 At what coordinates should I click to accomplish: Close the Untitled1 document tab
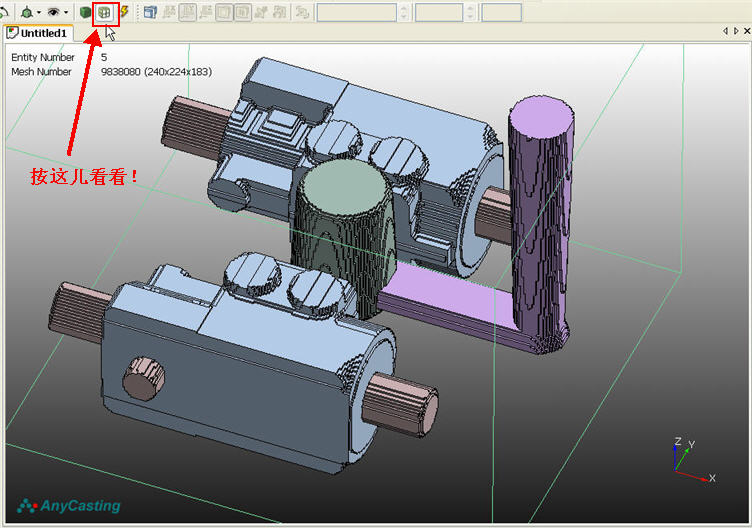point(747,31)
